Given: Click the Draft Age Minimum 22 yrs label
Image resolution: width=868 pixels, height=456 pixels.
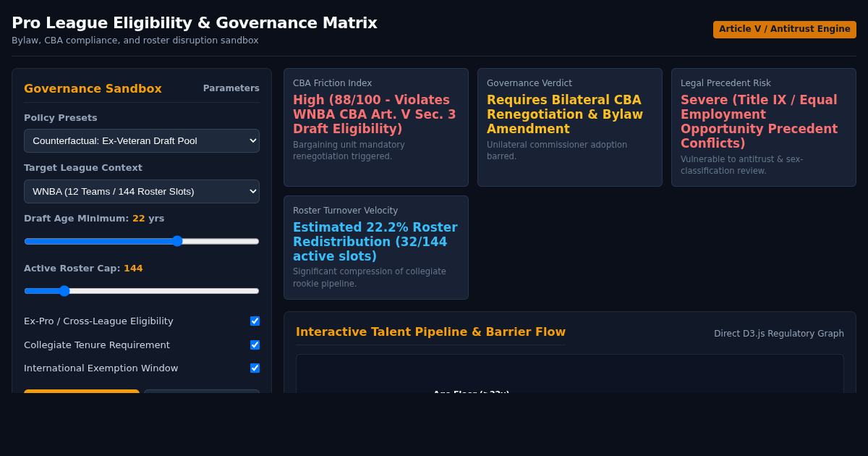Looking at the screenshot, I should (x=94, y=218).
